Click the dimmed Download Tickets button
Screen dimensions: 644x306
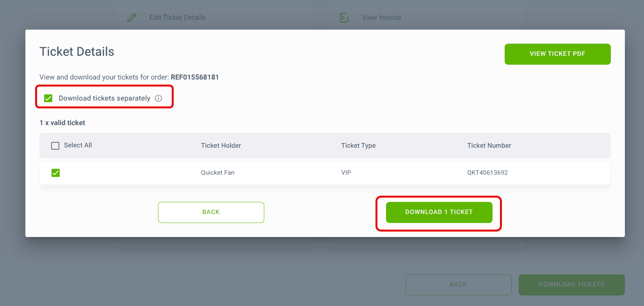pyautogui.click(x=571, y=285)
